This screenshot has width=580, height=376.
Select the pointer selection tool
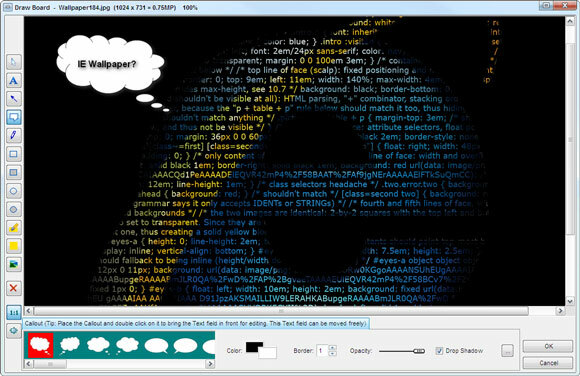coord(14,62)
